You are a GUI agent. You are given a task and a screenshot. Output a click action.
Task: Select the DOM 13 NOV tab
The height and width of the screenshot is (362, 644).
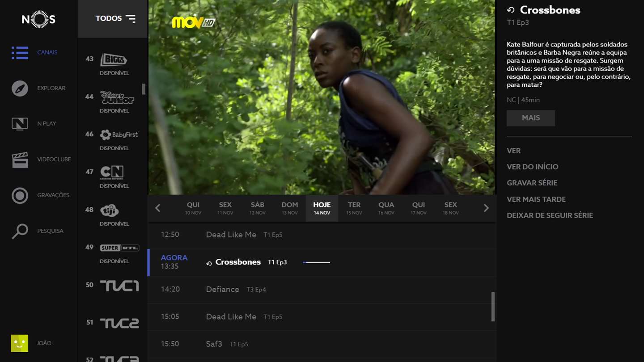tap(290, 208)
